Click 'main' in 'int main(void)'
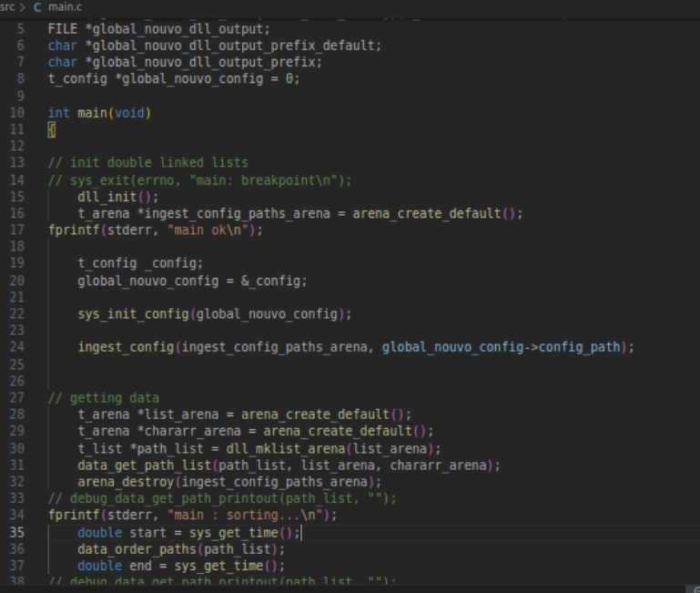 coord(93,113)
